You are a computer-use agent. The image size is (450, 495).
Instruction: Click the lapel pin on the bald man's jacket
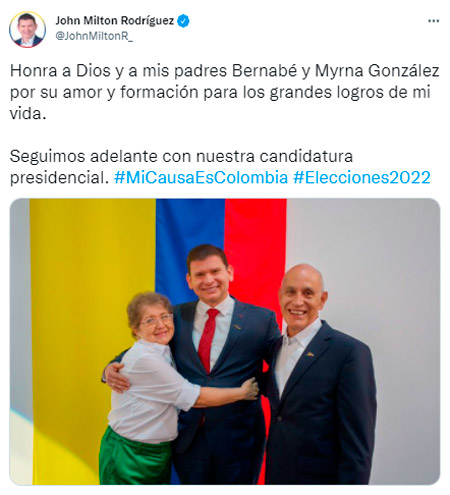[310, 354]
